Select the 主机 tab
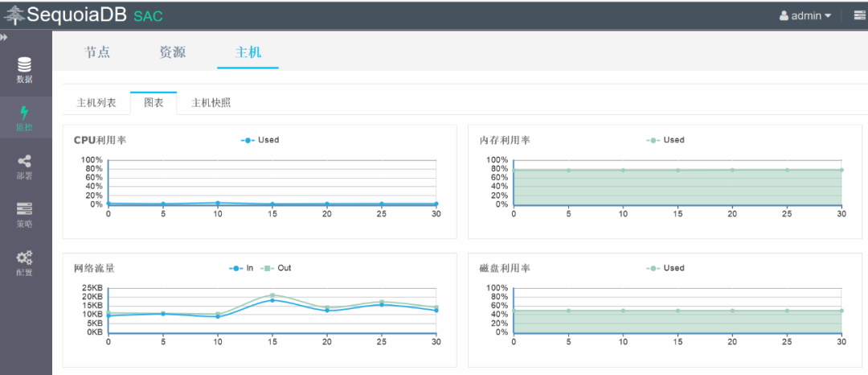 click(x=248, y=52)
